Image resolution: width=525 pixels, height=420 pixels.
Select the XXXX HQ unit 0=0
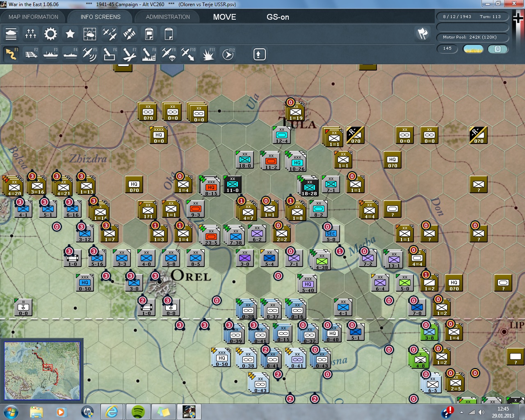point(159,135)
